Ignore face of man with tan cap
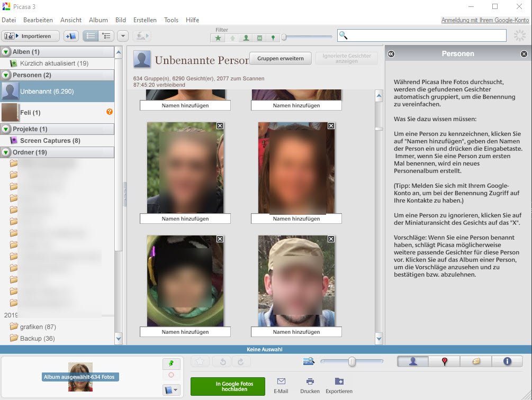Viewport: 532px width, 400px height. click(x=331, y=239)
